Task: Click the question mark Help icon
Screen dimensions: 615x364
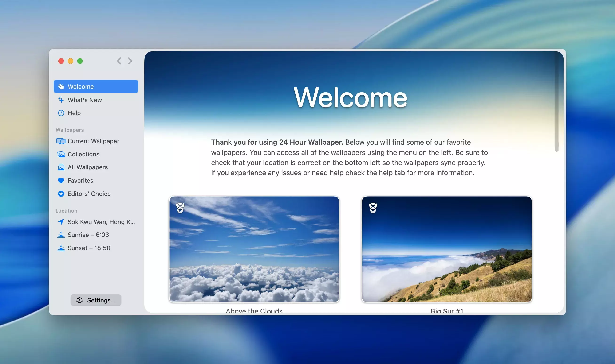Action: (61, 113)
